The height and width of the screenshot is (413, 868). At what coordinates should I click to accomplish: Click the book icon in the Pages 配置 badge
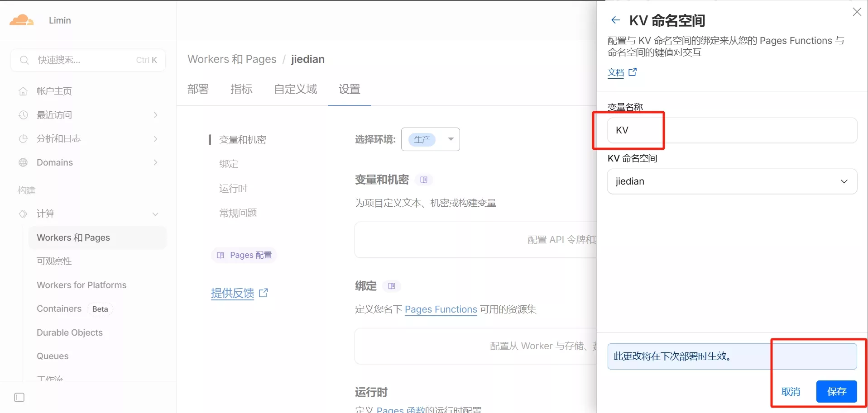(221, 255)
